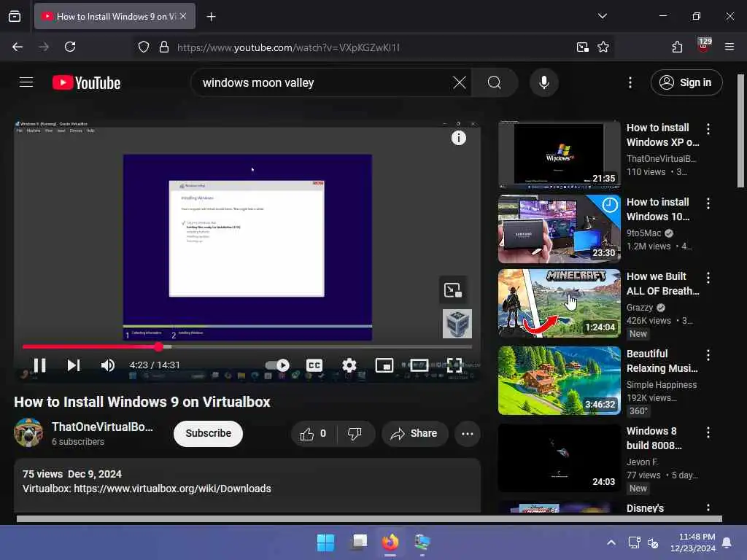
Task: Open the notifications bell in taskbar
Action: (x=727, y=542)
